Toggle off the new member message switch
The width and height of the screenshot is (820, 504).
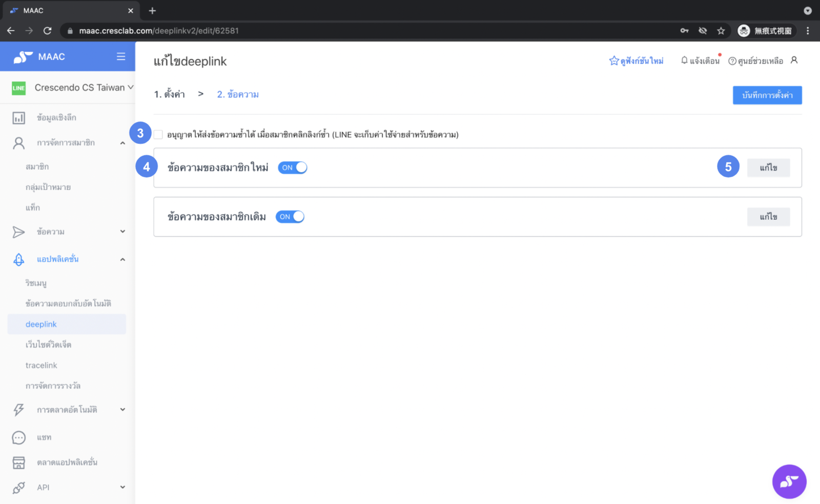[293, 167]
